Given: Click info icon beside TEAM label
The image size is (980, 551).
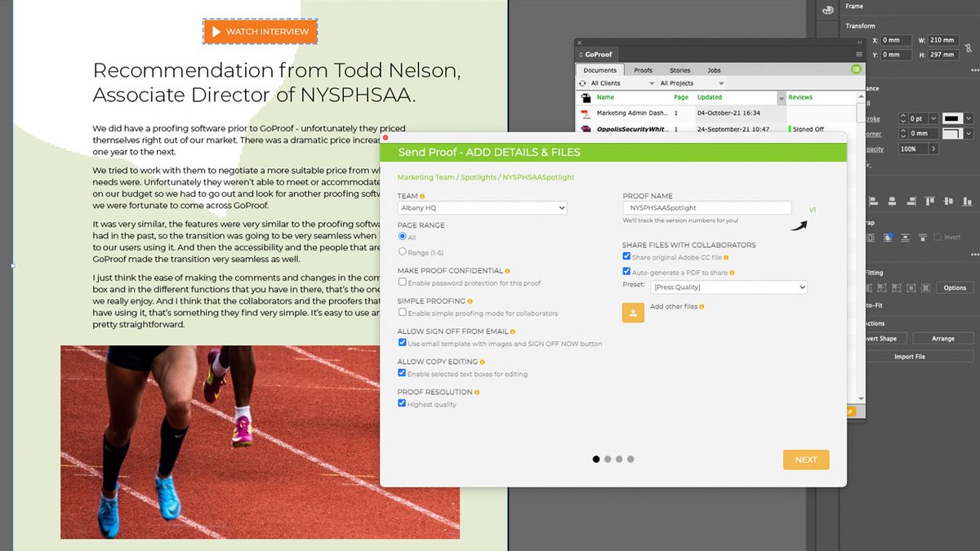Looking at the screenshot, I should tap(423, 196).
